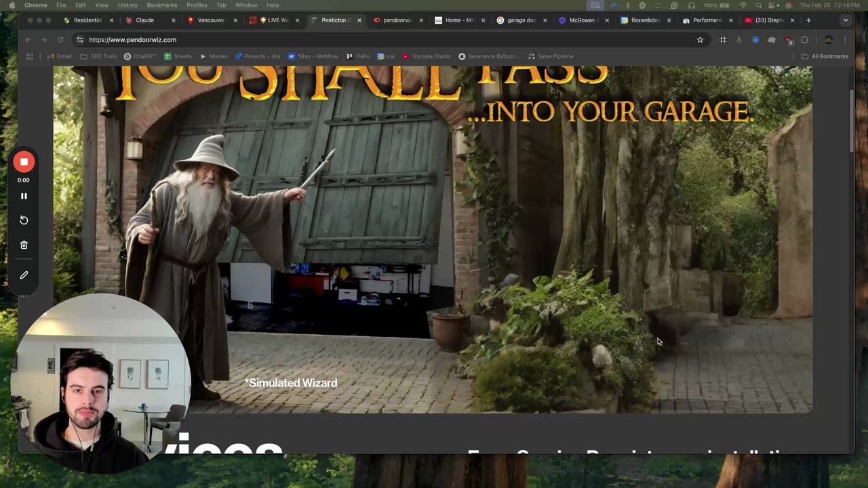Open the SEO Tools bookmark folder
868x488 pixels.
(x=98, y=56)
